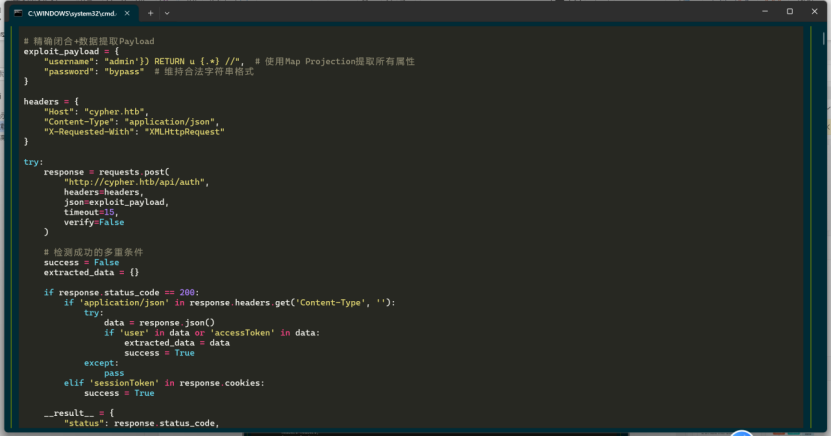Click the "Host": "cypher.htb" line
831x437 pixels.
(x=96, y=112)
